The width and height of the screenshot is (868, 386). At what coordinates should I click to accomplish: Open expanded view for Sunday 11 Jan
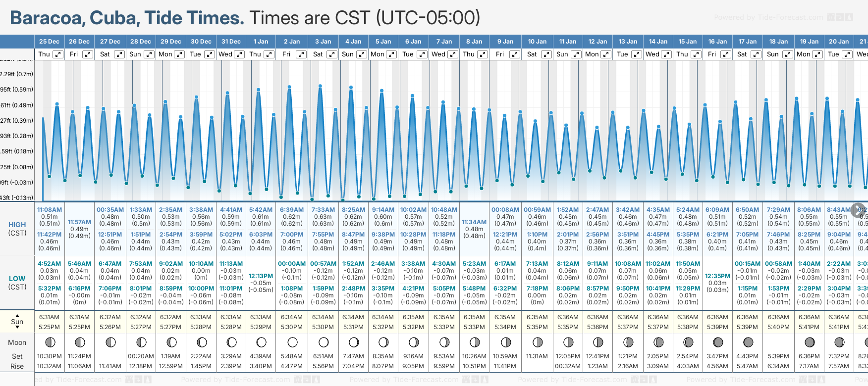(x=576, y=54)
